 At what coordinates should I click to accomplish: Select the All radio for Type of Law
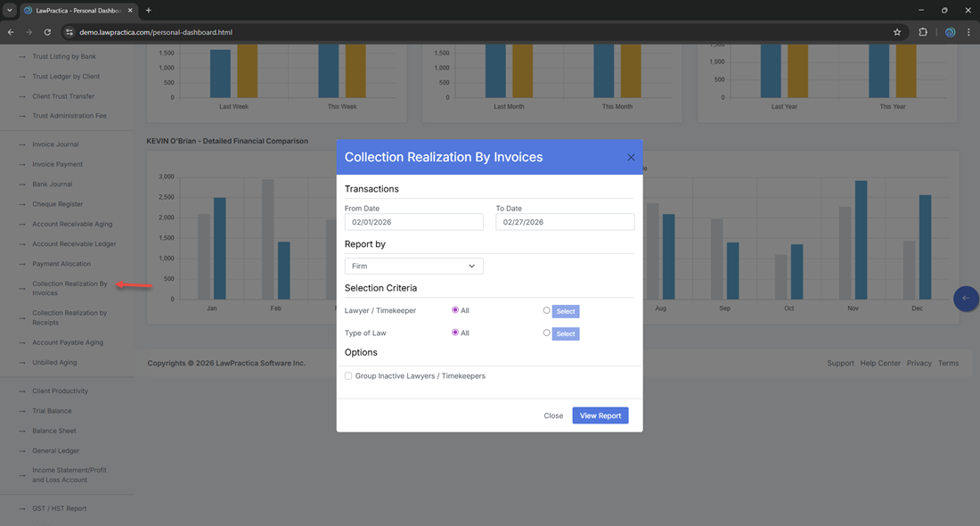(x=455, y=333)
